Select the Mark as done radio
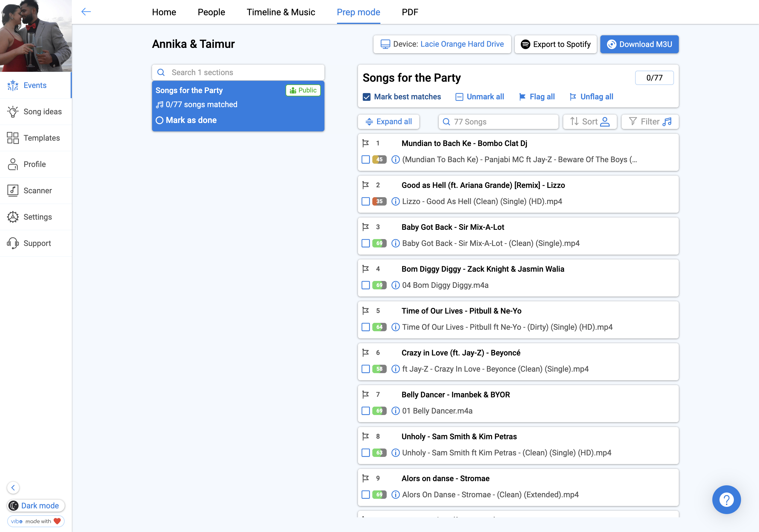 coord(159,120)
